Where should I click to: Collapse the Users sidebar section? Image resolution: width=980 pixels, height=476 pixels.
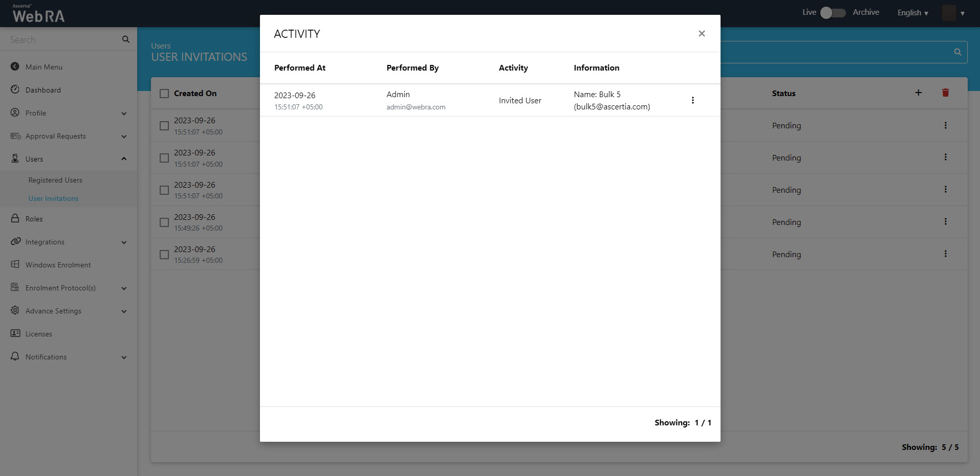tap(124, 159)
